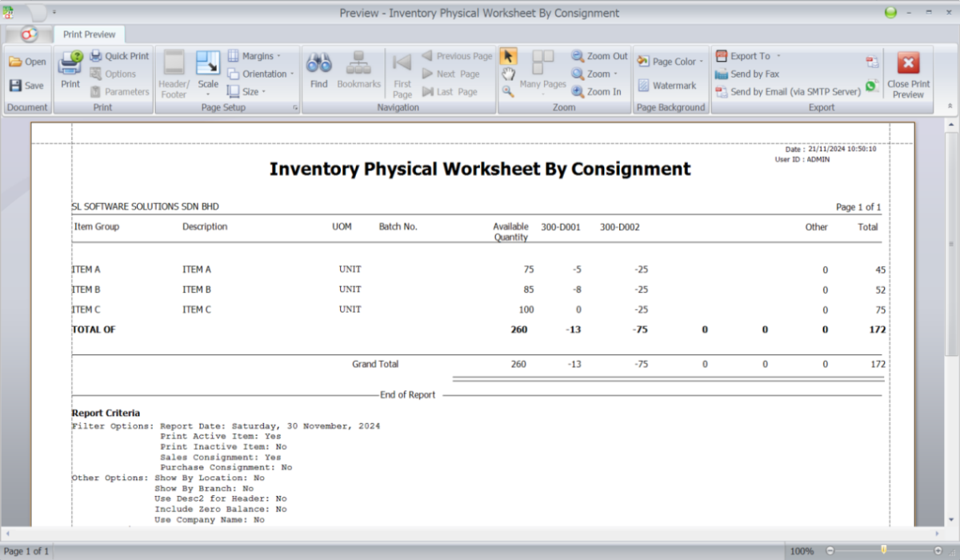Select the mouse pointer tool
The width and height of the screenshot is (960, 560).
508,56
